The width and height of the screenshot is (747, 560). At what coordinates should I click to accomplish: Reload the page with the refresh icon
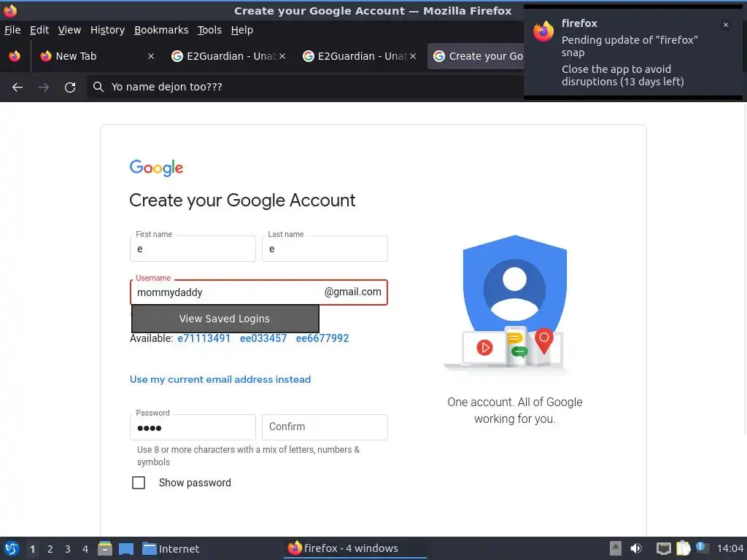pyautogui.click(x=70, y=87)
